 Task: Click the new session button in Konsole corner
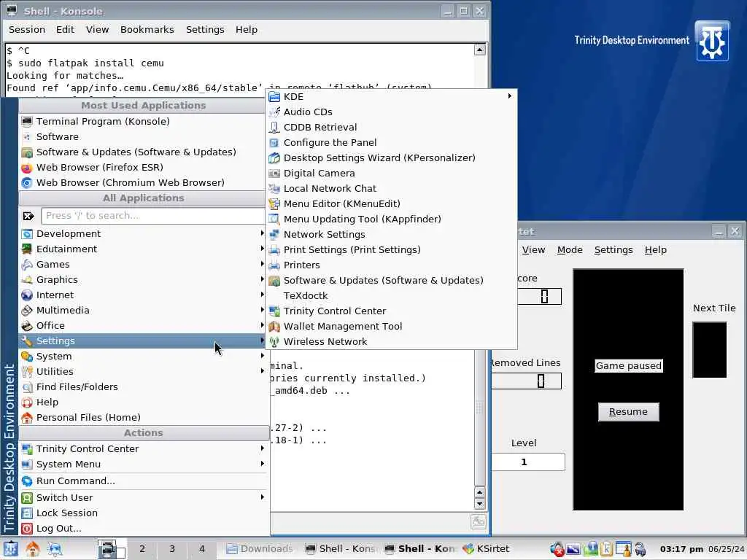point(479,522)
